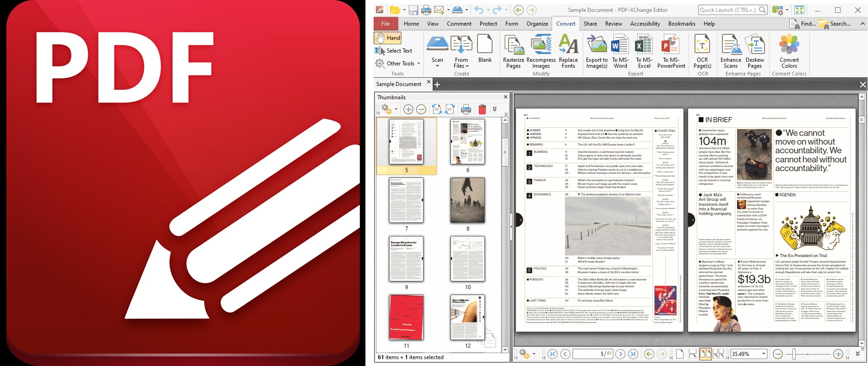Delete selected page with red trash icon
This screenshot has width=868, height=366.
pos(482,109)
